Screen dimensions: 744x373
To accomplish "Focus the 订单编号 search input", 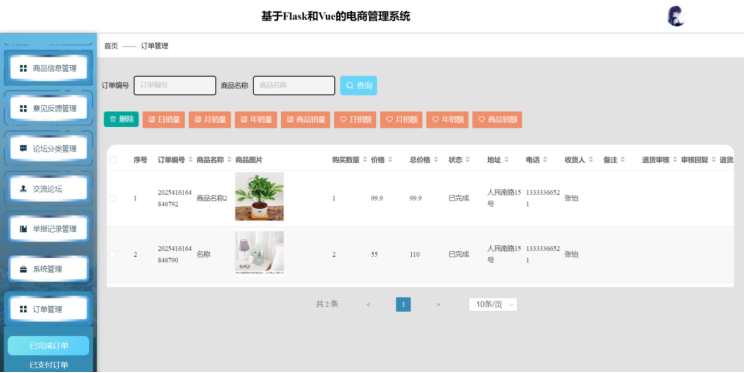I will (175, 85).
